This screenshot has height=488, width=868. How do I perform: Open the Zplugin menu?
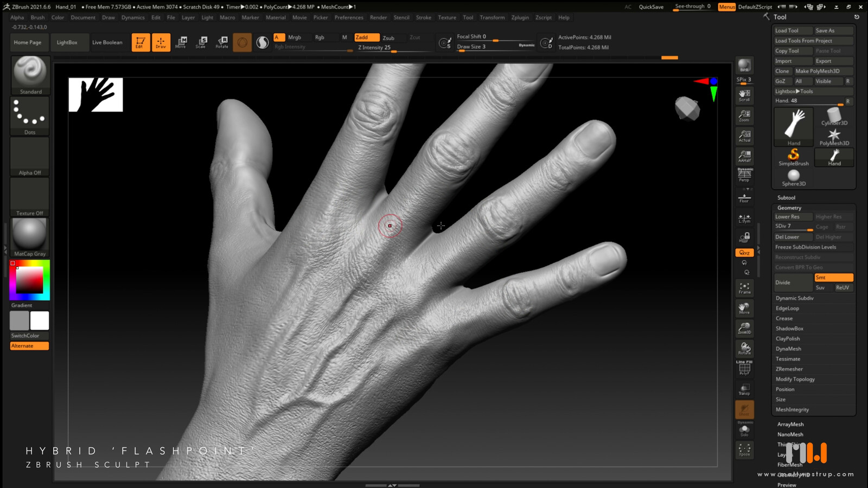(x=520, y=17)
